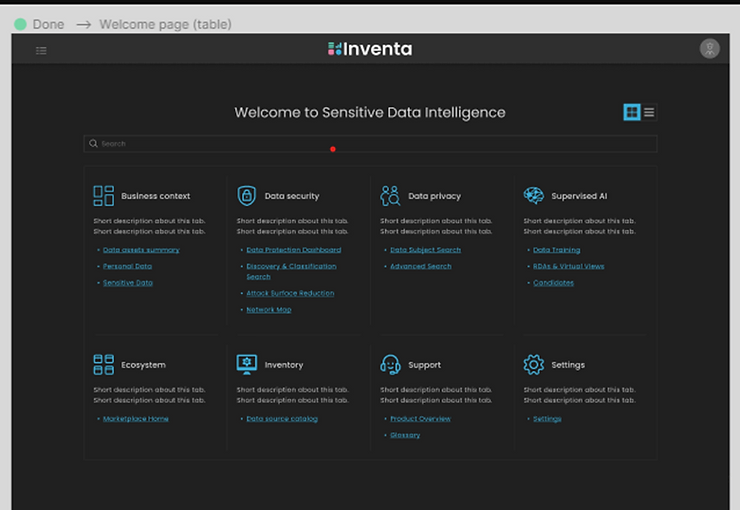Open Data assets summary link
Screen dimensions: 740x510
(x=141, y=250)
